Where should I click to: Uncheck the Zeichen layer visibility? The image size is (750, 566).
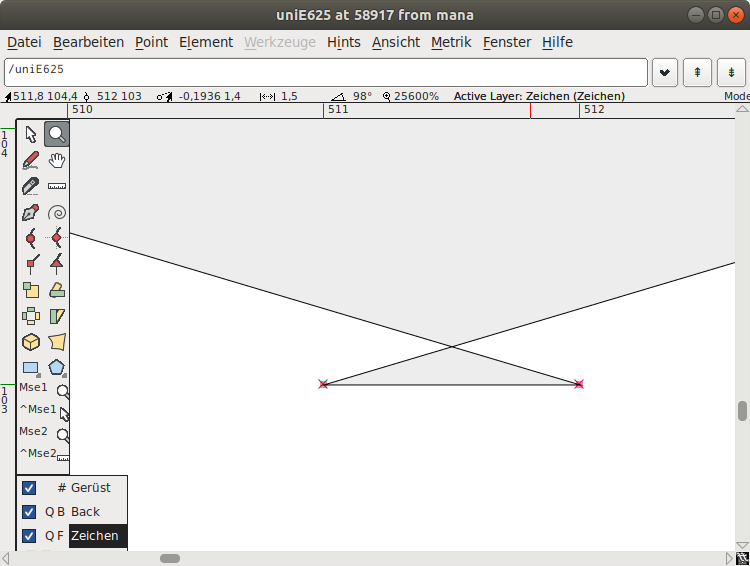tap(29, 536)
